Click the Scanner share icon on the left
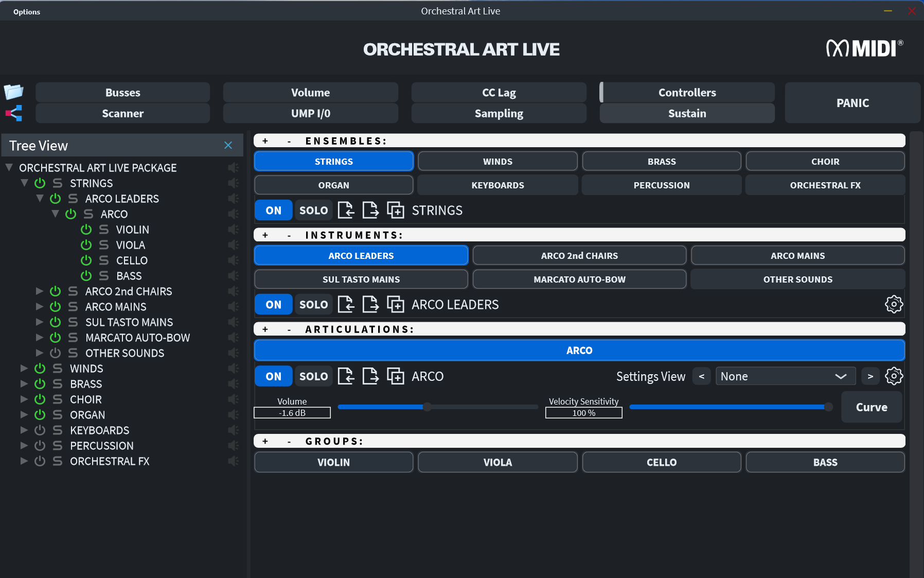The image size is (924, 578). (14, 113)
